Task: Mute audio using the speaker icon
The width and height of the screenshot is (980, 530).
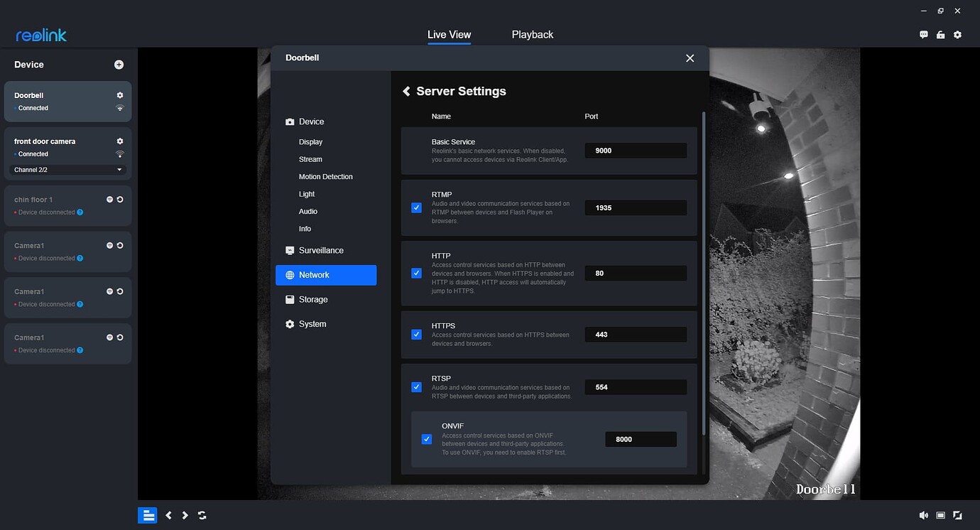Action: coord(923,515)
